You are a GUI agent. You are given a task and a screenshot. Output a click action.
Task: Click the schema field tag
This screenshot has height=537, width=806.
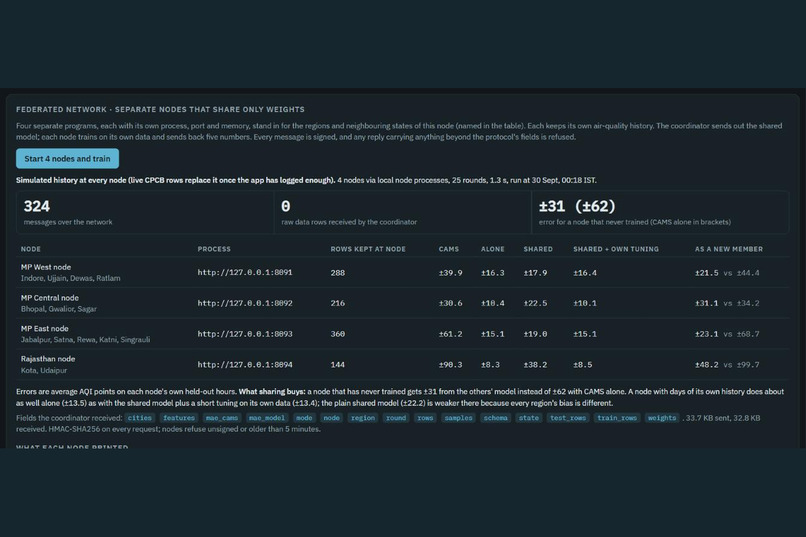tap(496, 418)
